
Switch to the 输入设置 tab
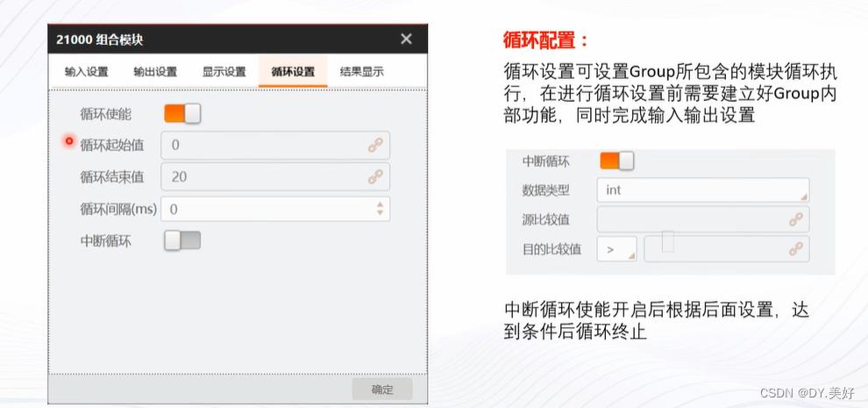pyautogui.click(x=86, y=72)
